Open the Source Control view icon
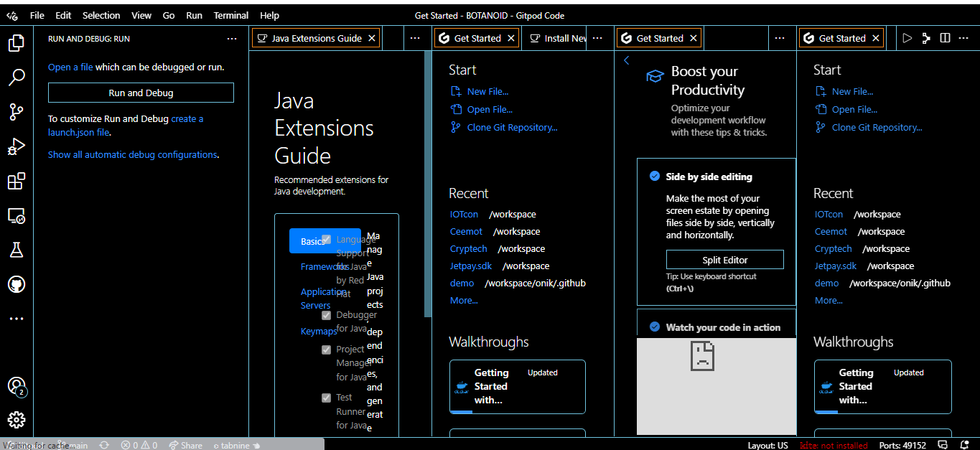Viewport: 980px width, 450px height. pyautogui.click(x=16, y=112)
